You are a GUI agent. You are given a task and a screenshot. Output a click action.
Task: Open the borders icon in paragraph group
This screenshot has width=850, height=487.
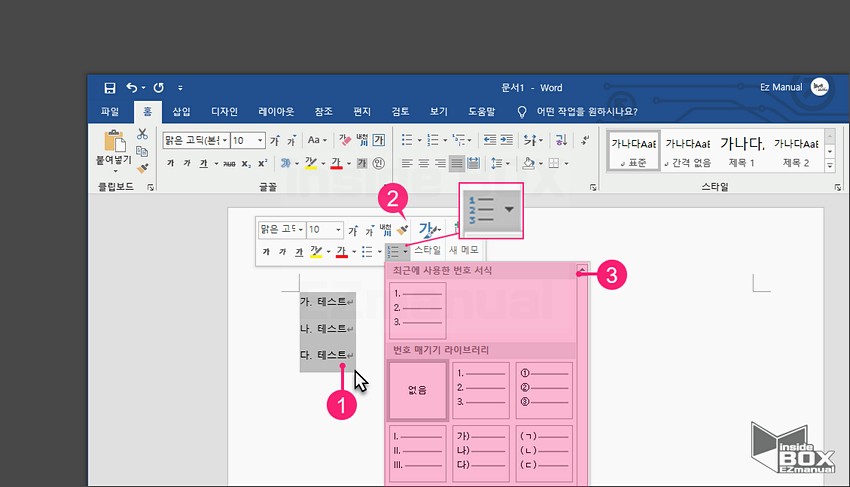coord(553,163)
